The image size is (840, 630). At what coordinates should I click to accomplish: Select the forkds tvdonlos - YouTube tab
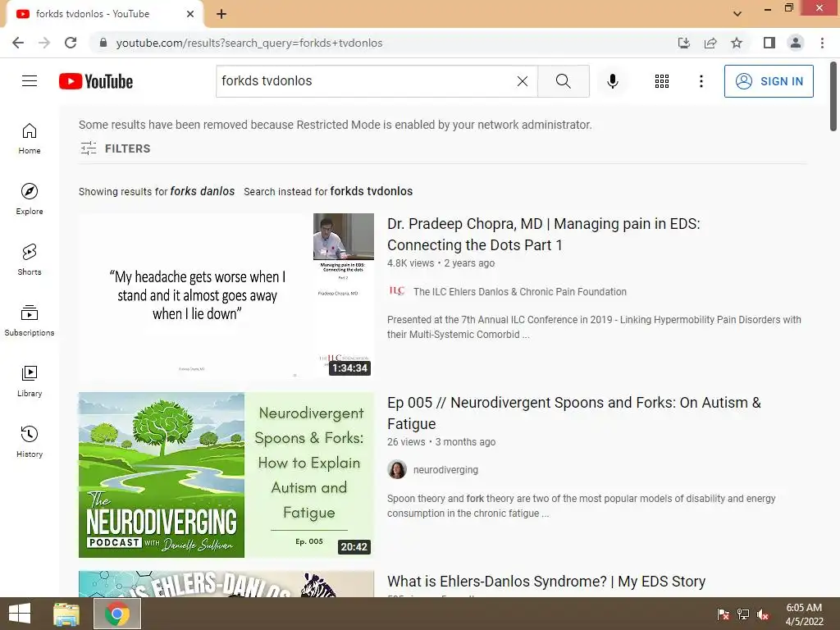tap(104, 14)
